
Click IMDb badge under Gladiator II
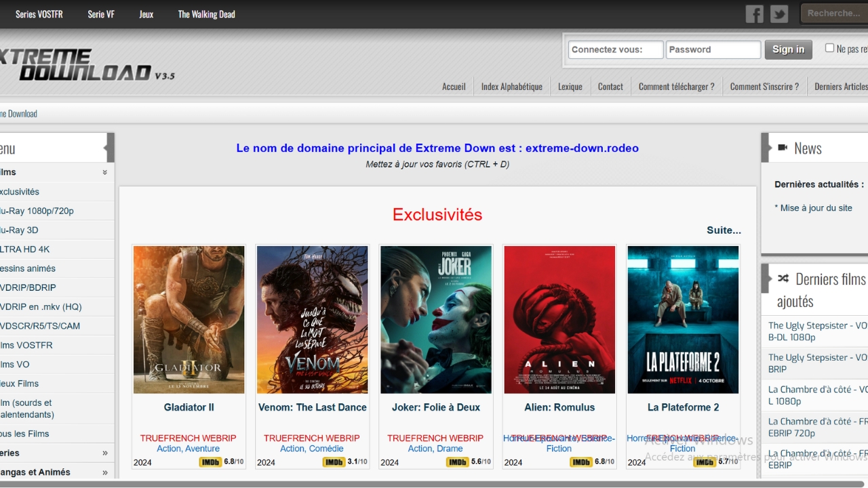[210, 462]
